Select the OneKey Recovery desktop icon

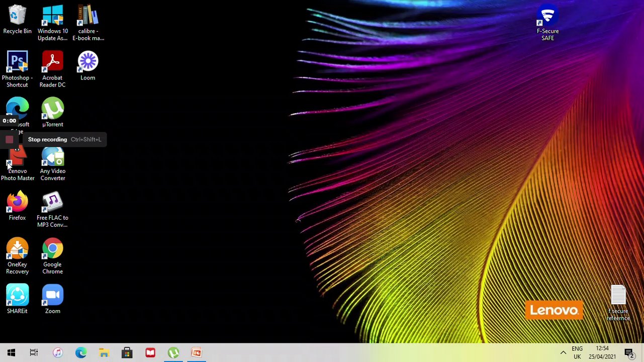tap(17, 256)
